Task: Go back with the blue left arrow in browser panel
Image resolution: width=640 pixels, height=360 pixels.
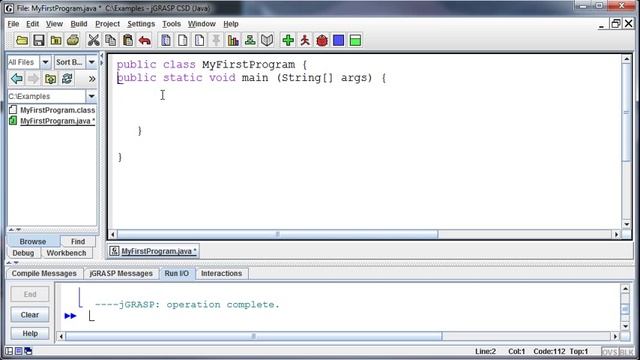Action: (17, 78)
